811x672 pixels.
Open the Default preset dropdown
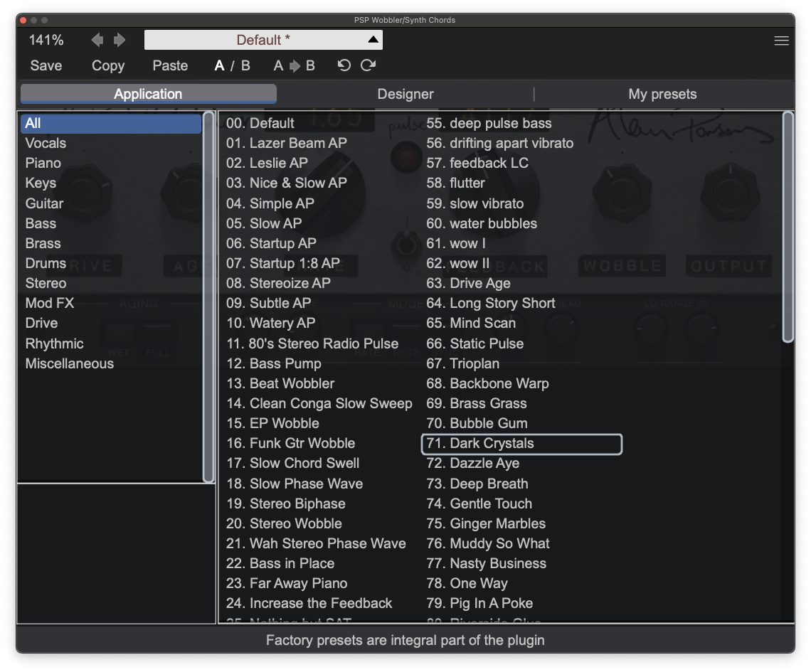pyautogui.click(x=263, y=40)
